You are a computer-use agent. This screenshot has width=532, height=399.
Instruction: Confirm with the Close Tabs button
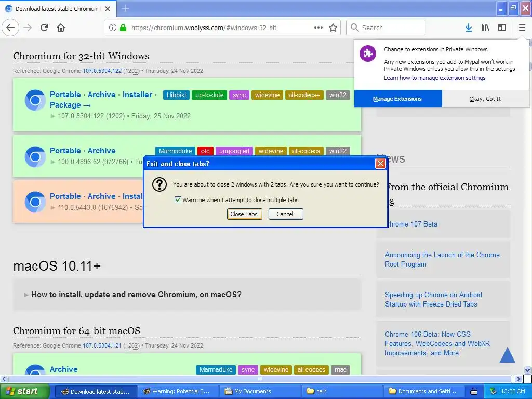tap(244, 214)
